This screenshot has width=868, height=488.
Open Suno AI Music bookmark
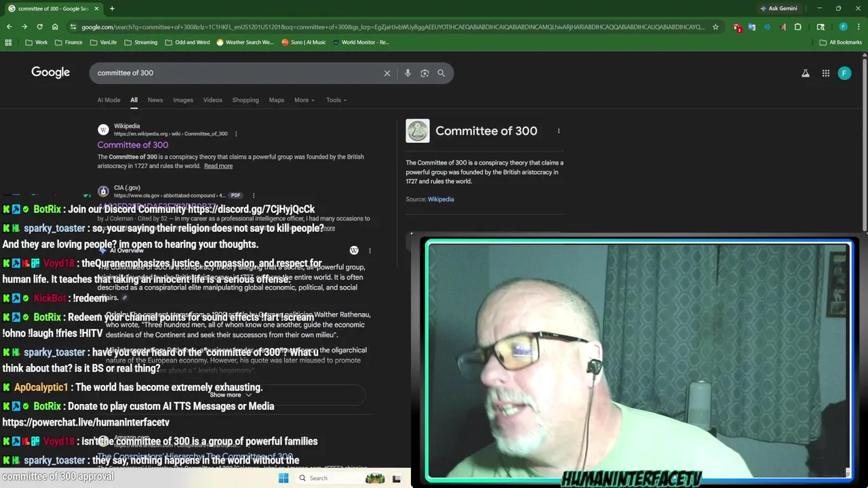(303, 42)
